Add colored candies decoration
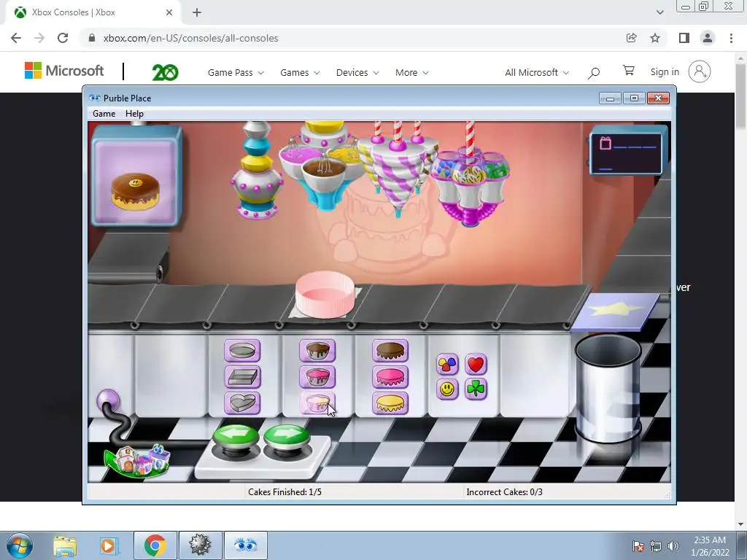 point(447,365)
